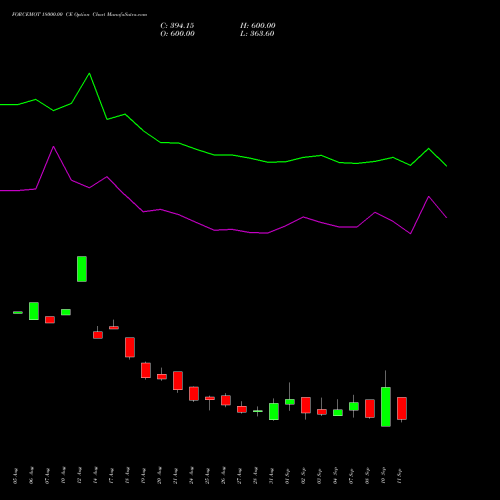Click the chart title FORCEMOT CE Option Chart

pos(79,15)
